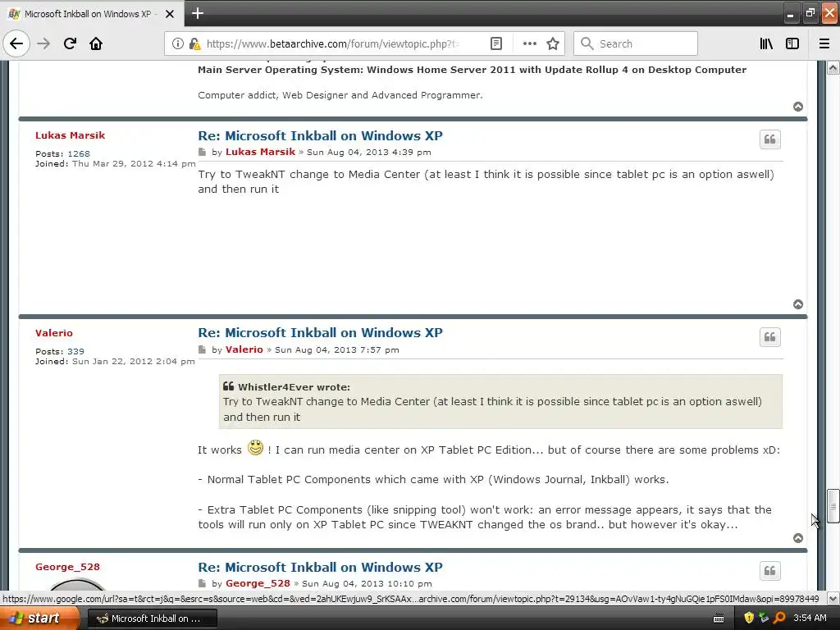Jump to top arrow below Computer addict signature
The height and width of the screenshot is (630, 840).
coord(798,107)
